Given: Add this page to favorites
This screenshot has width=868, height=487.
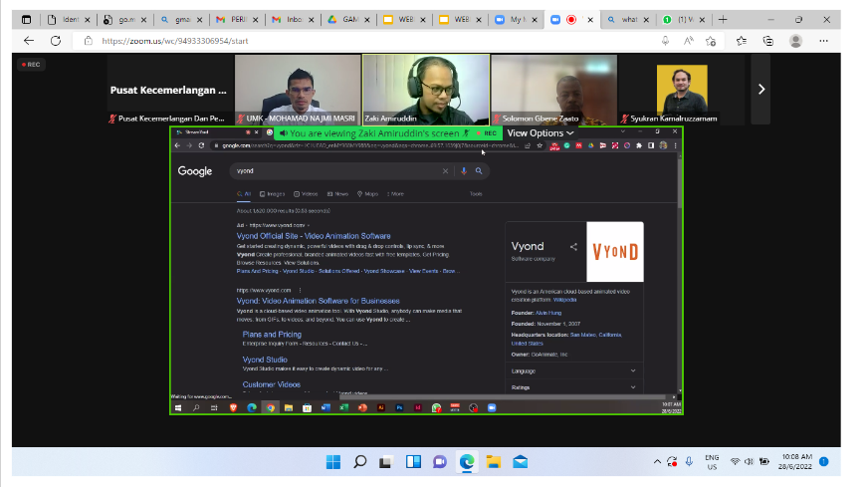Looking at the screenshot, I should (x=712, y=41).
